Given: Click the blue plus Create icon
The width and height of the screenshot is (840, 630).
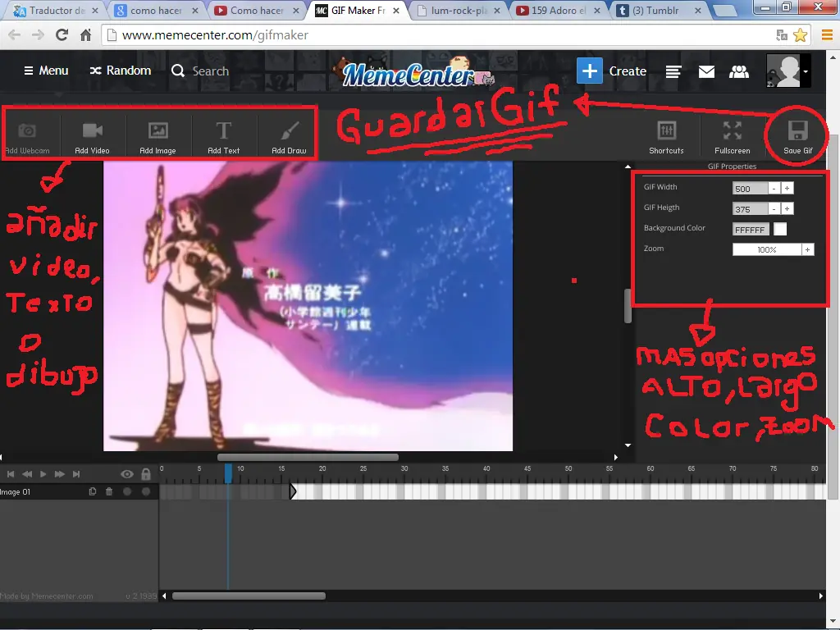Looking at the screenshot, I should coord(590,71).
